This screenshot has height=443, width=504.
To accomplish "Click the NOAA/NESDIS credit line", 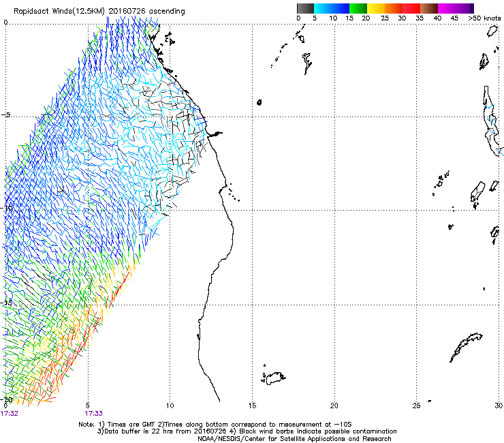I will 294,439.
